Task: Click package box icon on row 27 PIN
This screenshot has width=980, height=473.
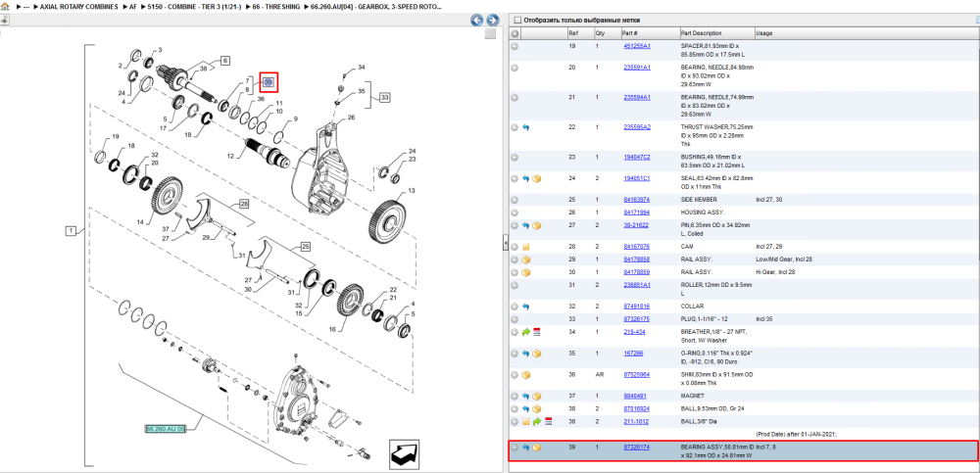Action: pos(536,225)
